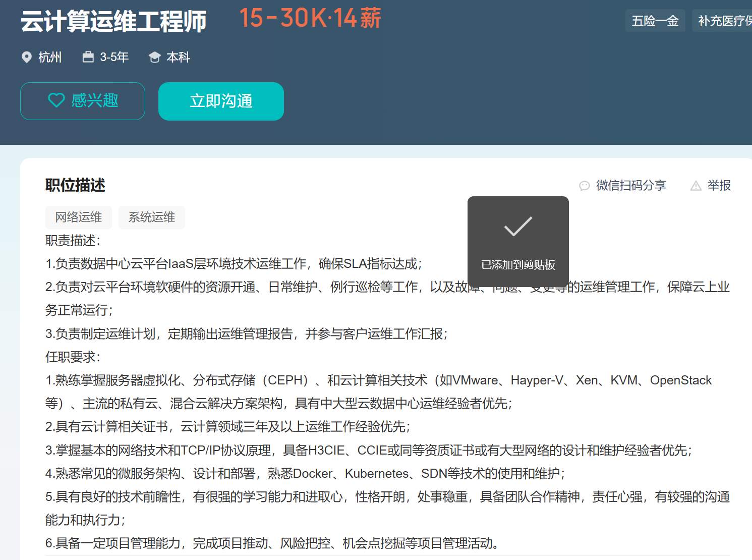The image size is (752, 560).
Task: Open 举报 to report this job
Action: tap(718, 186)
